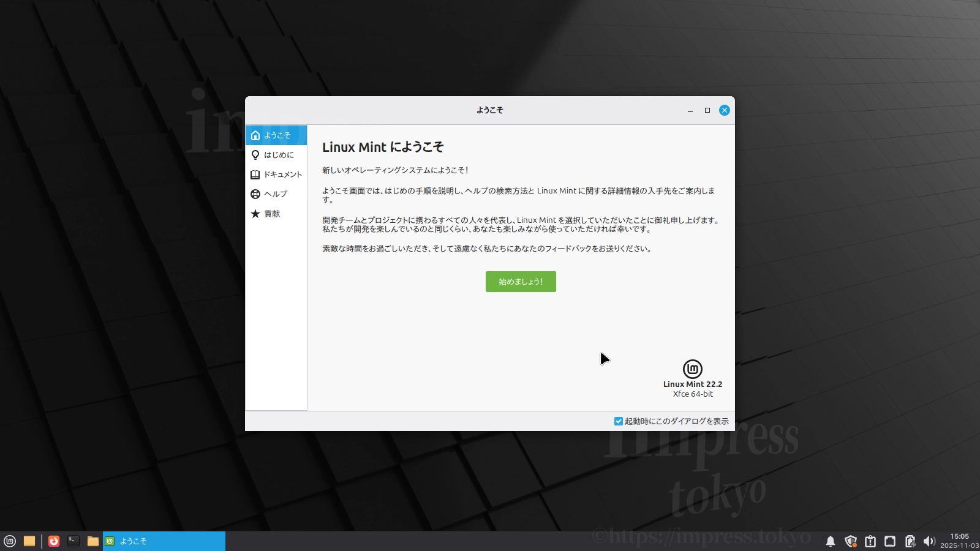Go to the ヘルプ sidebar section
The image size is (980, 551).
coord(276,194)
